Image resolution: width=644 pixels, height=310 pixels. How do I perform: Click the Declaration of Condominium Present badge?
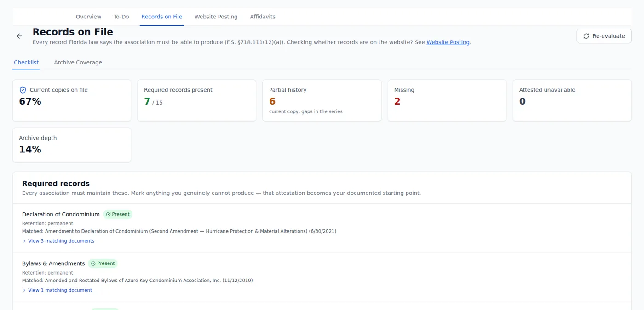pos(118,214)
